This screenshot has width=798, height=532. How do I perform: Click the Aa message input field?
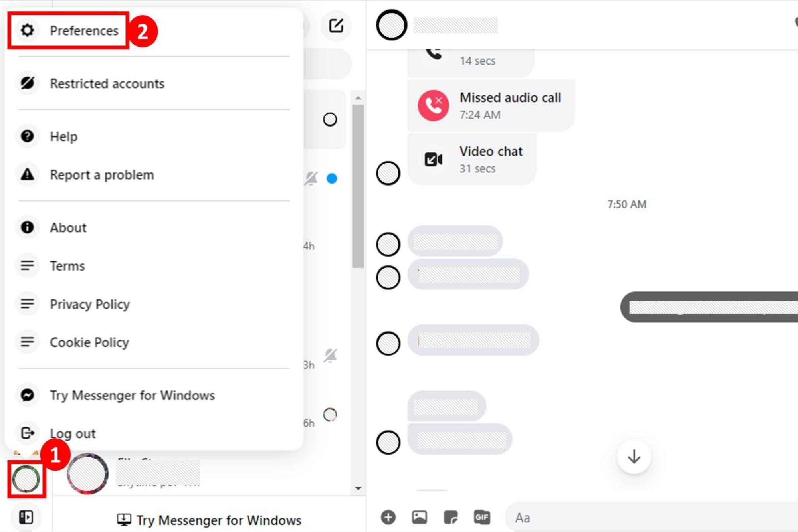tap(651, 518)
